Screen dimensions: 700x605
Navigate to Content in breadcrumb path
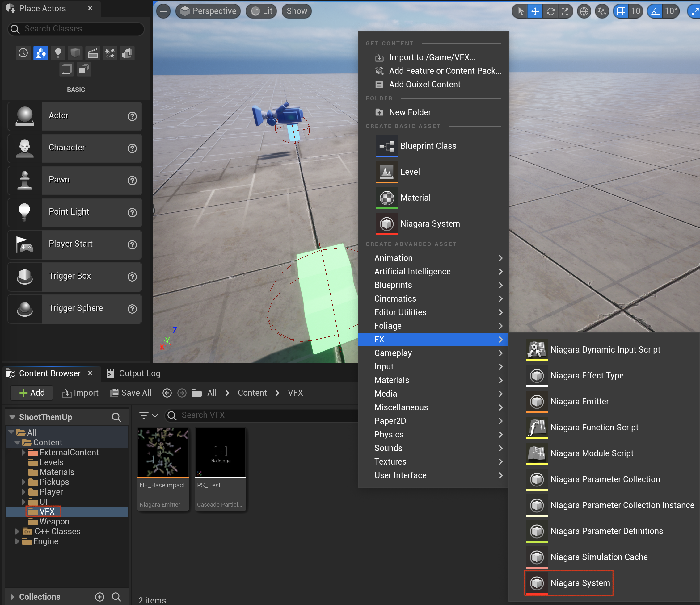pyautogui.click(x=252, y=393)
